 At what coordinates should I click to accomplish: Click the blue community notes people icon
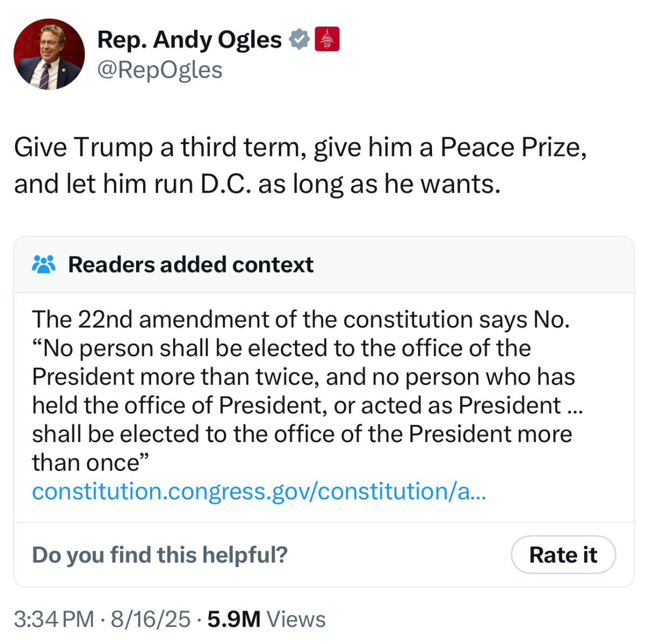point(44,265)
